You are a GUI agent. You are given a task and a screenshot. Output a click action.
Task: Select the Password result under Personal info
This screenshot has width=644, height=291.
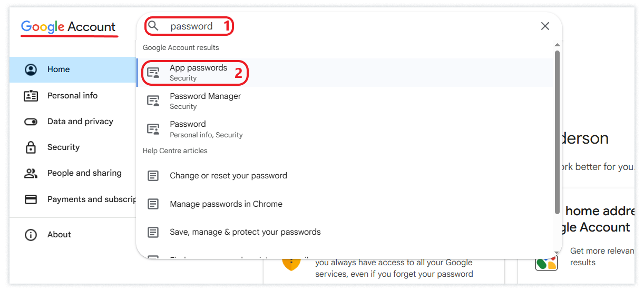188,129
